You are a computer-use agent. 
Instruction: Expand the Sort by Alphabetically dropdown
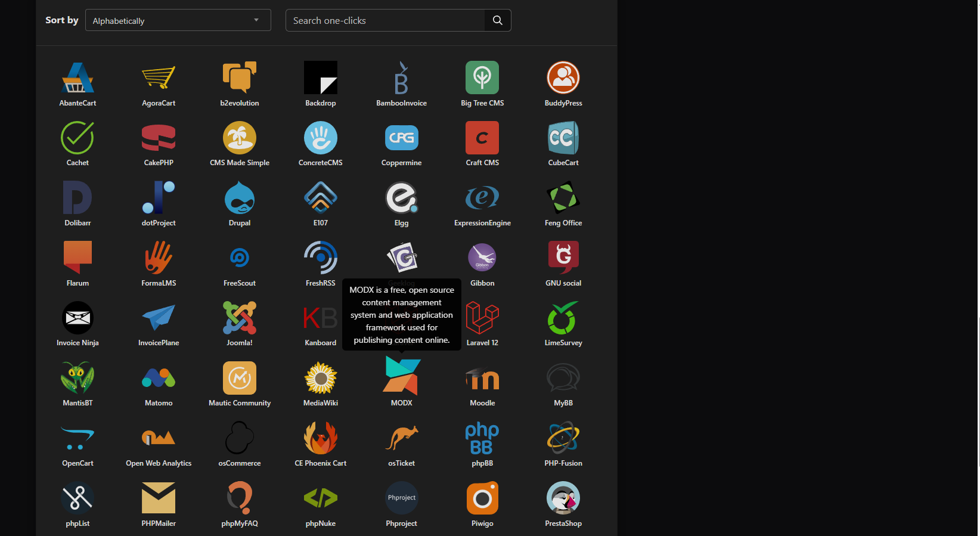178,20
